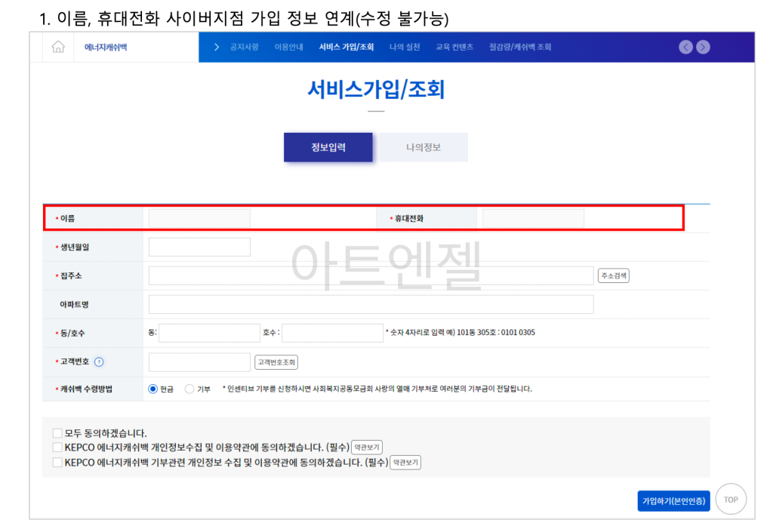Check the 모두 동의하겠습니다 checkbox
Image resolution: width=773 pixels, height=532 pixels.
click(x=57, y=432)
